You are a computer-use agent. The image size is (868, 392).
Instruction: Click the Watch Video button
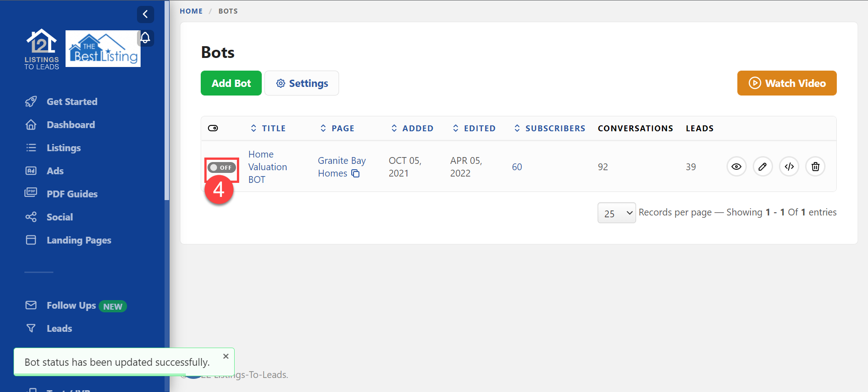point(787,83)
